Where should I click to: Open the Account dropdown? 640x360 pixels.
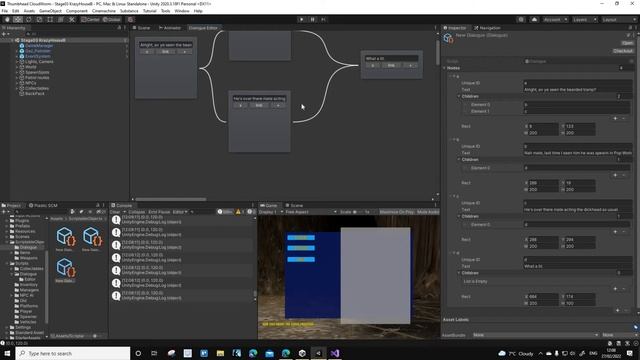coord(555,19)
